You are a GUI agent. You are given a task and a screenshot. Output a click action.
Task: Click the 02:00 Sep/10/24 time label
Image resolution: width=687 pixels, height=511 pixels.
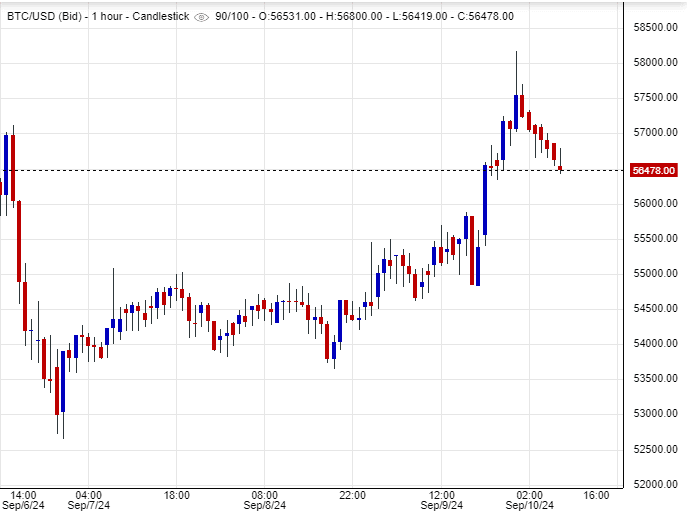point(530,501)
